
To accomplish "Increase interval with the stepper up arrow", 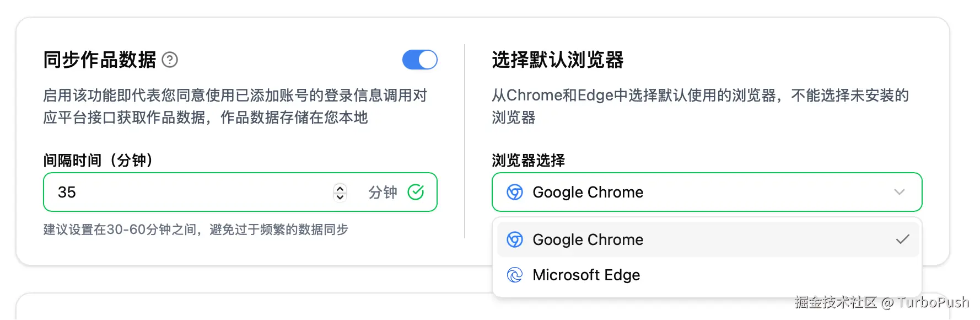I will click(x=340, y=188).
